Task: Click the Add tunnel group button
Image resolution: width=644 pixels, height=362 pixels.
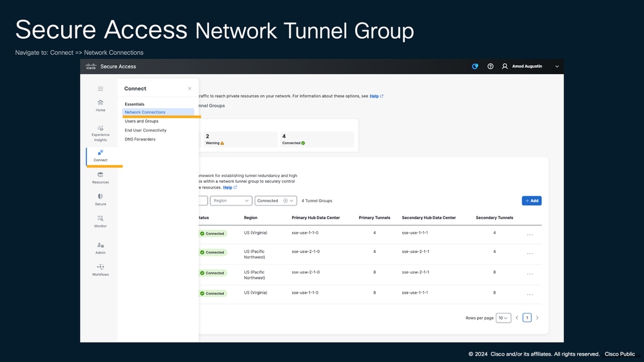Action: point(531,201)
